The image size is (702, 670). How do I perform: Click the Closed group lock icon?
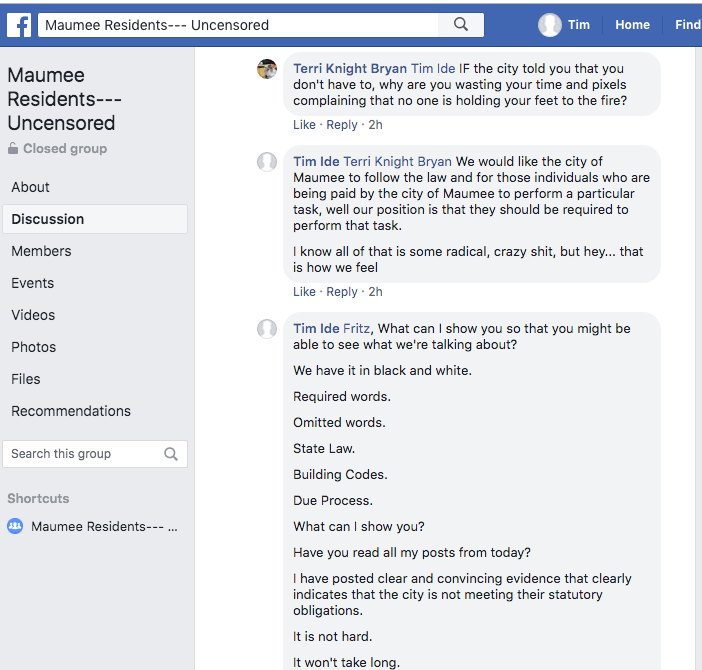[x=13, y=149]
